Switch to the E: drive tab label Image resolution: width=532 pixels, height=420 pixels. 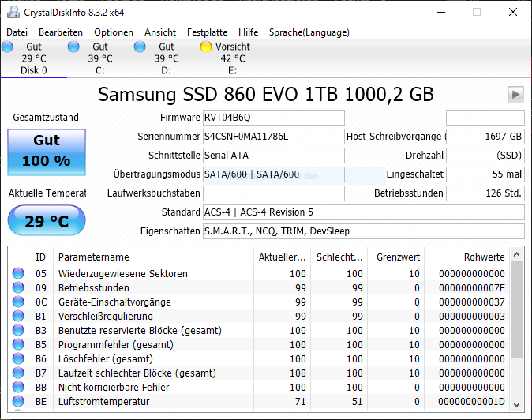232,70
